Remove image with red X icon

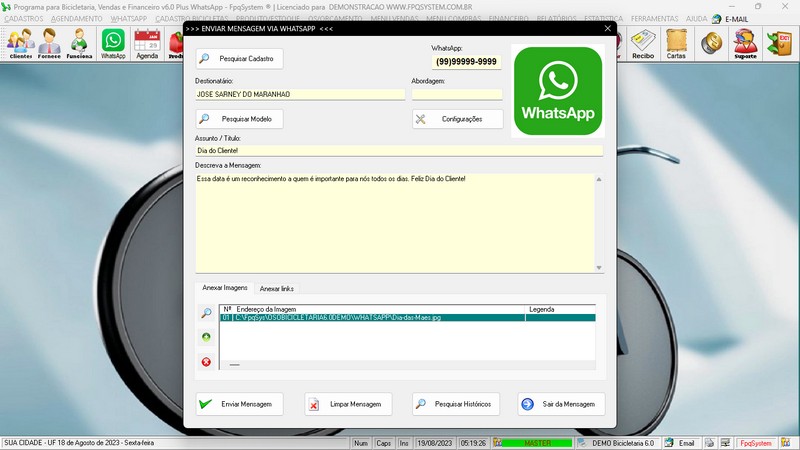(206, 362)
